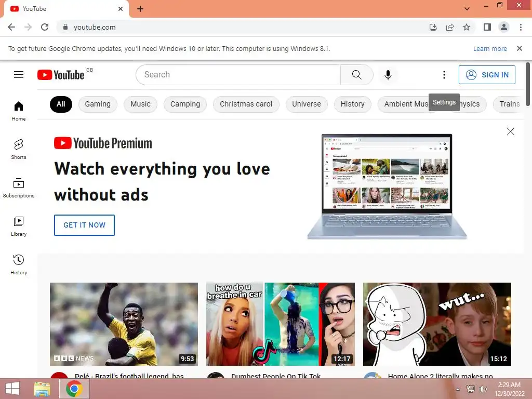
Task: Toggle the Chrome side panel
Action: coord(487,27)
